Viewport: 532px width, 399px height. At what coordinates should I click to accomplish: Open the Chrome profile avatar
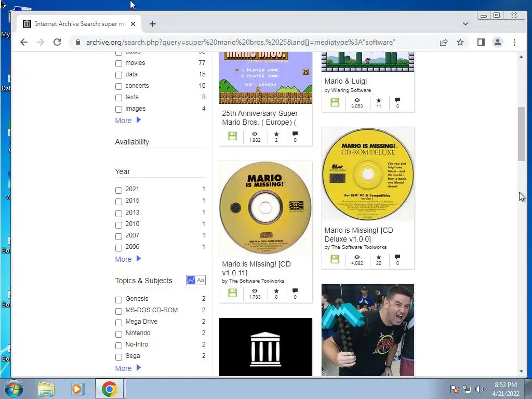[x=497, y=42]
